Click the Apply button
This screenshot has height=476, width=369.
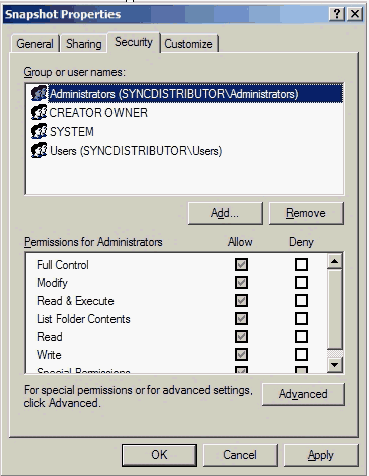[x=321, y=455]
